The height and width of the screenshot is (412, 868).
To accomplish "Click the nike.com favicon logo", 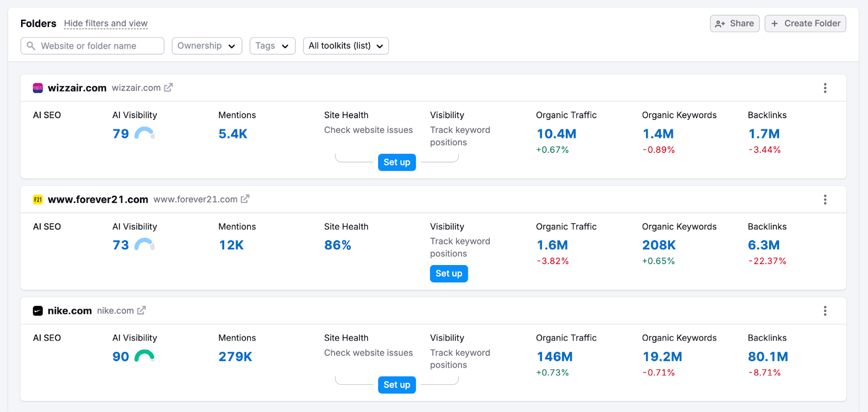I will (x=38, y=311).
